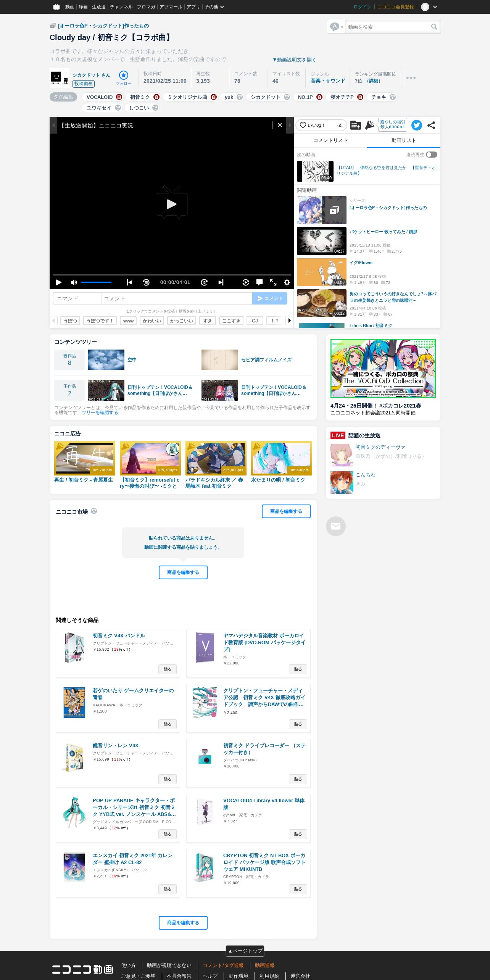
Task: Expand 動画説明文を開く description
Action: [x=294, y=60]
